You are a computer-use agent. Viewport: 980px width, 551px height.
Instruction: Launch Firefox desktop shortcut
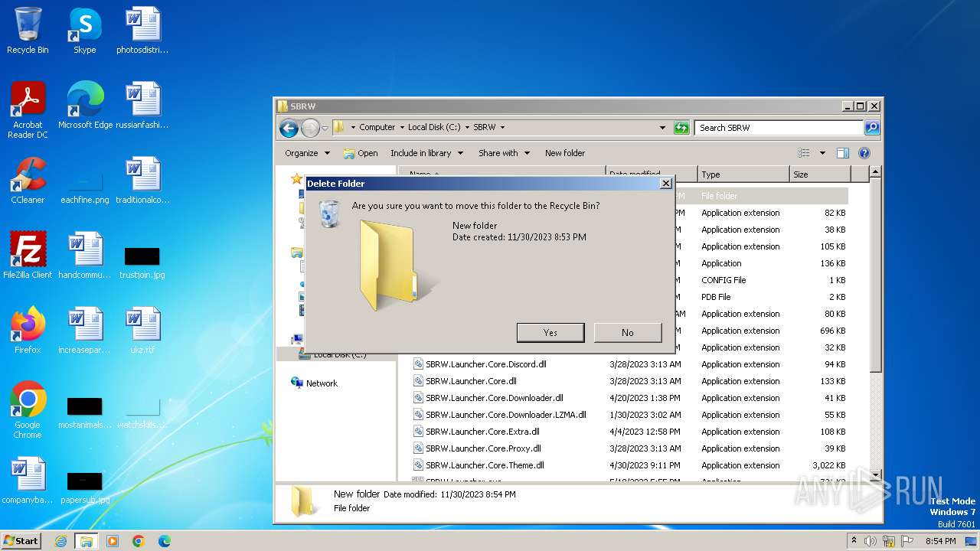point(28,331)
